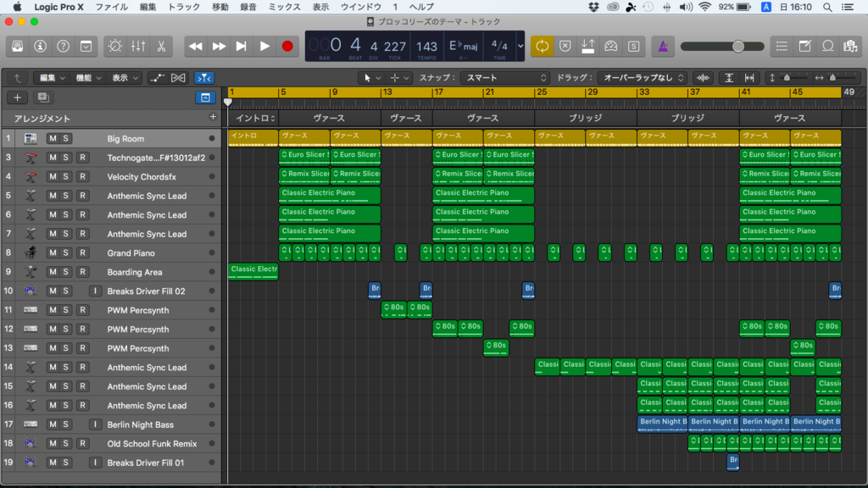
Task: Record-enable the Grand Piano track
Action: tap(82, 252)
